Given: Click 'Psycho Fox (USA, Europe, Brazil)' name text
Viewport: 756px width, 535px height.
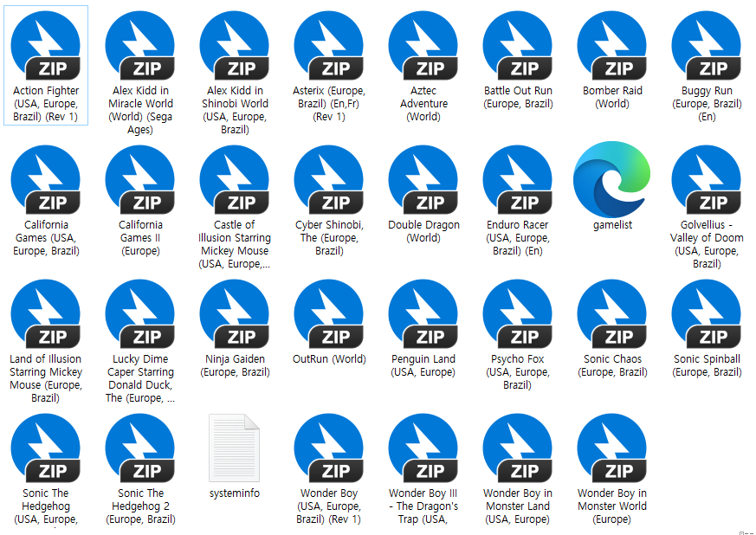Looking at the screenshot, I should pos(518,372).
